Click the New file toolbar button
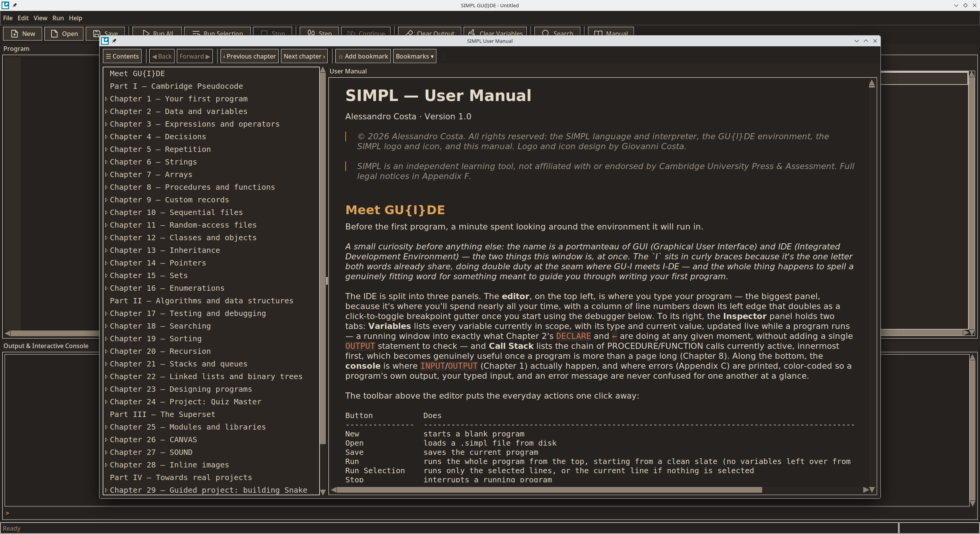 coord(23,34)
